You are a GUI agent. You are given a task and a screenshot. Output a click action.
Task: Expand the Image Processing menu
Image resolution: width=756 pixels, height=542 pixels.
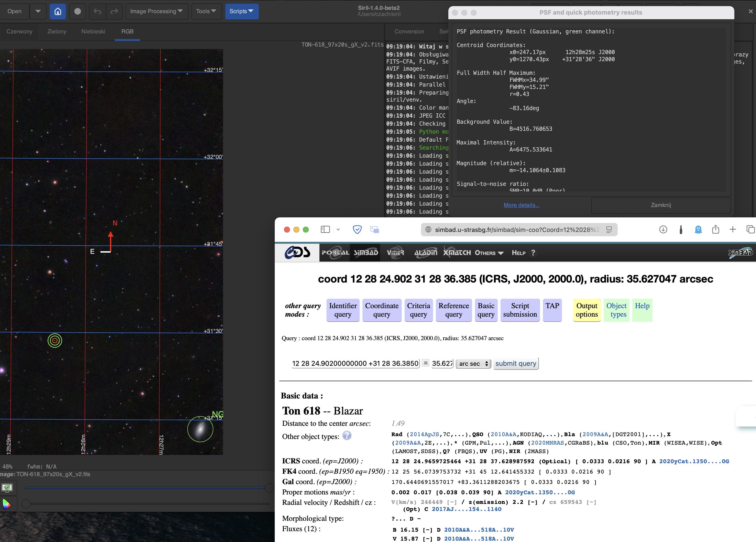pyautogui.click(x=157, y=11)
